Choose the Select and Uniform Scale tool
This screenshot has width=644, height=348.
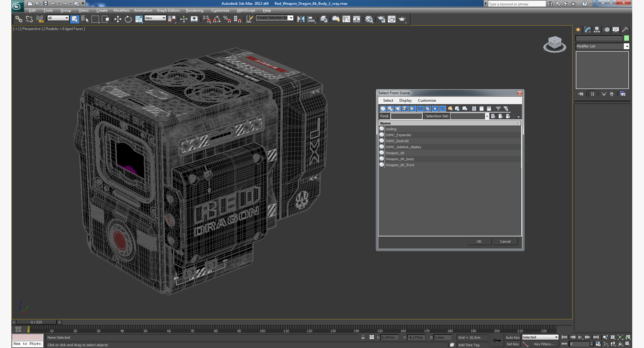tap(138, 19)
